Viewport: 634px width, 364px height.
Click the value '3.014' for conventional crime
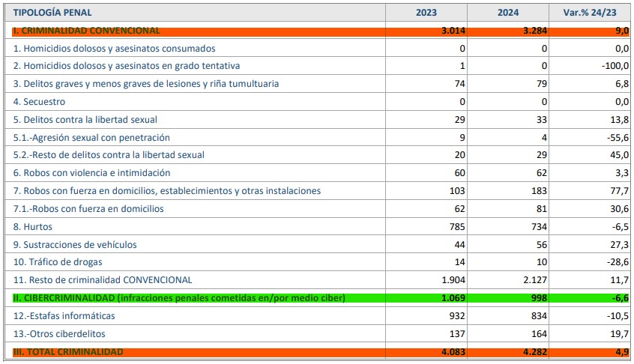click(x=453, y=31)
